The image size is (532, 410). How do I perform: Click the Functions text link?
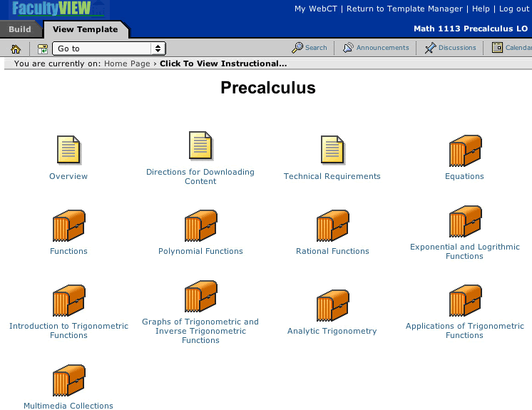pyautogui.click(x=69, y=251)
